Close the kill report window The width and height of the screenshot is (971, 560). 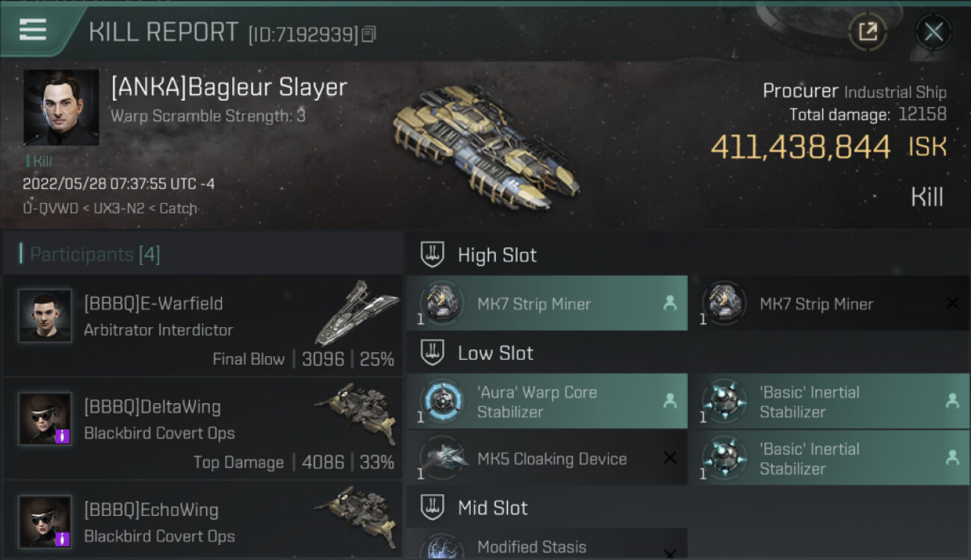pos(933,31)
